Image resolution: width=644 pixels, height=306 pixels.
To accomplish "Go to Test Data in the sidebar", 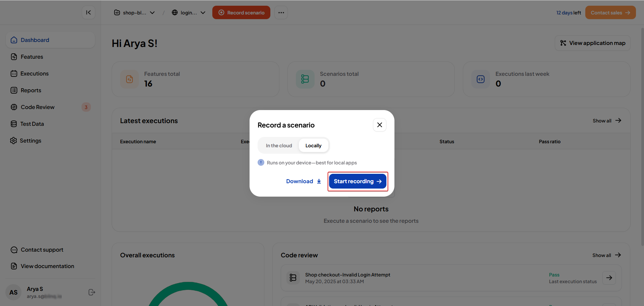I will click(x=32, y=124).
